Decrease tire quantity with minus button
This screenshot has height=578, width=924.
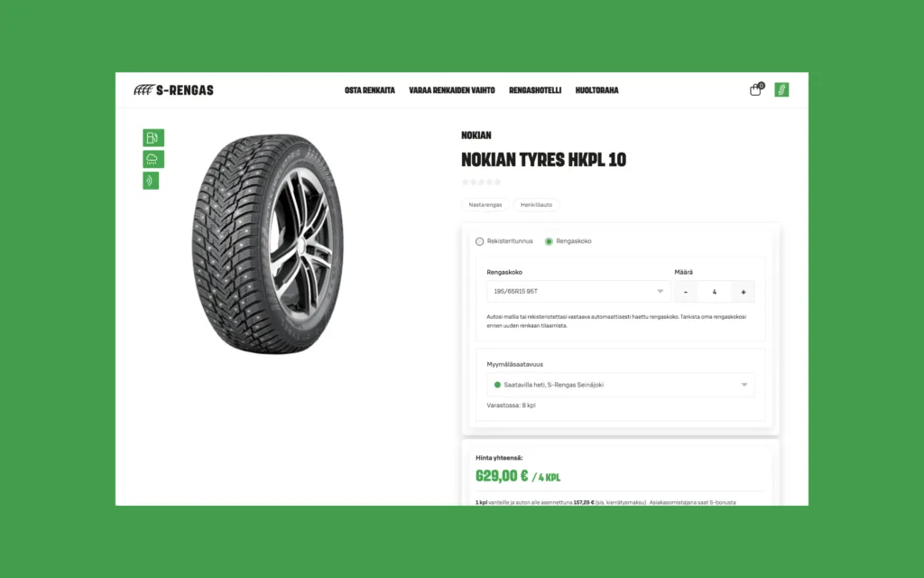tap(686, 292)
